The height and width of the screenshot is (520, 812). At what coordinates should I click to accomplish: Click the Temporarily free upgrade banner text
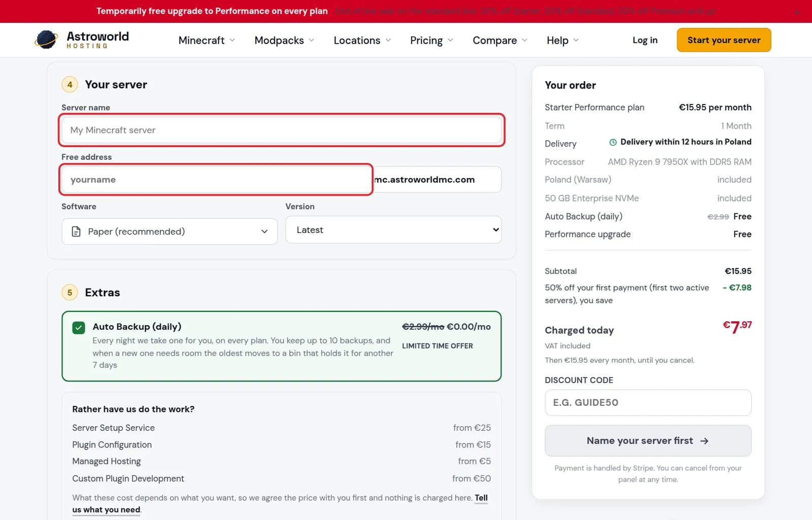[212, 11]
